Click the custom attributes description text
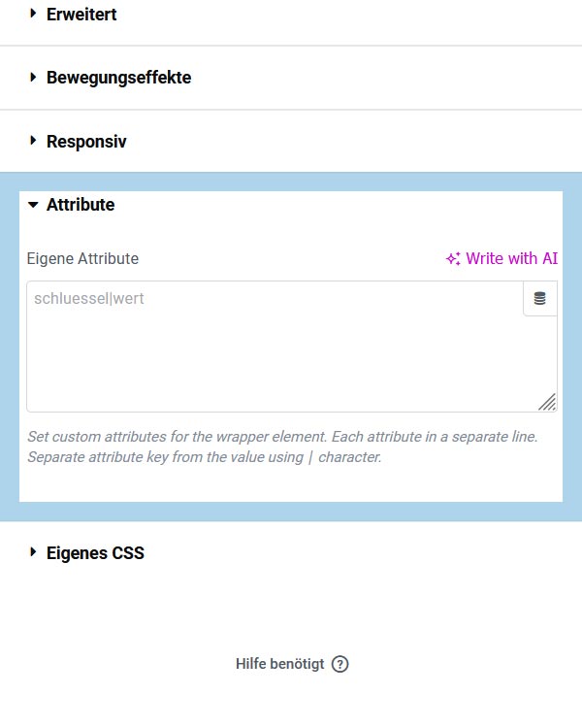This screenshot has height=728, width=582. 281,447
